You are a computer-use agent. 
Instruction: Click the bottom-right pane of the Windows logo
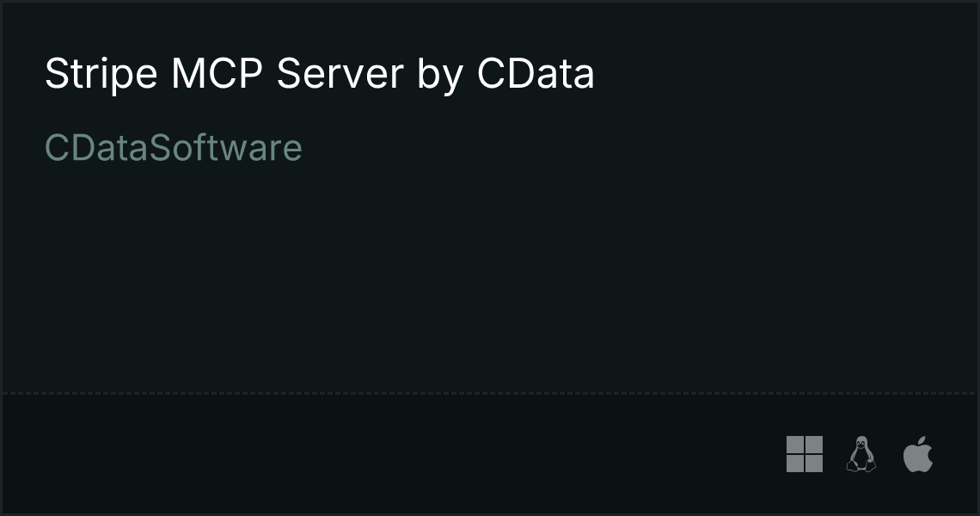coord(814,464)
